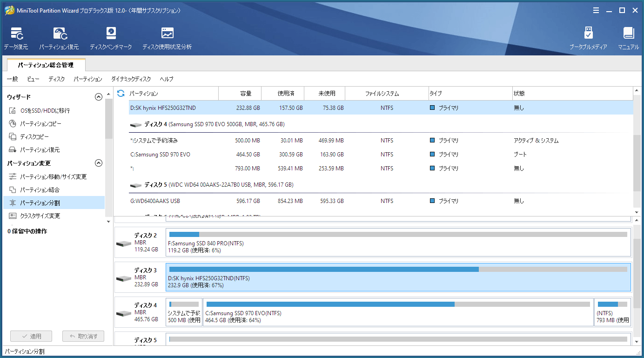Click the 取り消す undo button
Viewport: 644px width, 358px height.
83,336
